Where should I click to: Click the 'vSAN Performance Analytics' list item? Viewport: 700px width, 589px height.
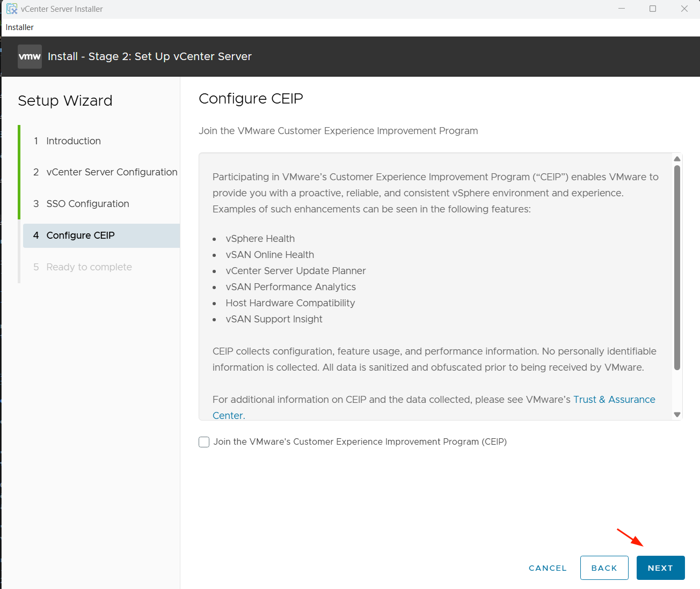point(291,287)
